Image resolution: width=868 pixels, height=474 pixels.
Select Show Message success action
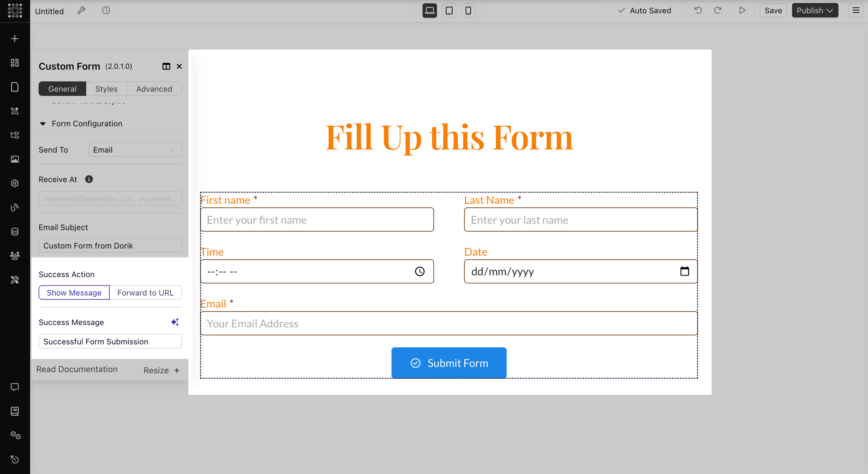[x=74, y=293]
